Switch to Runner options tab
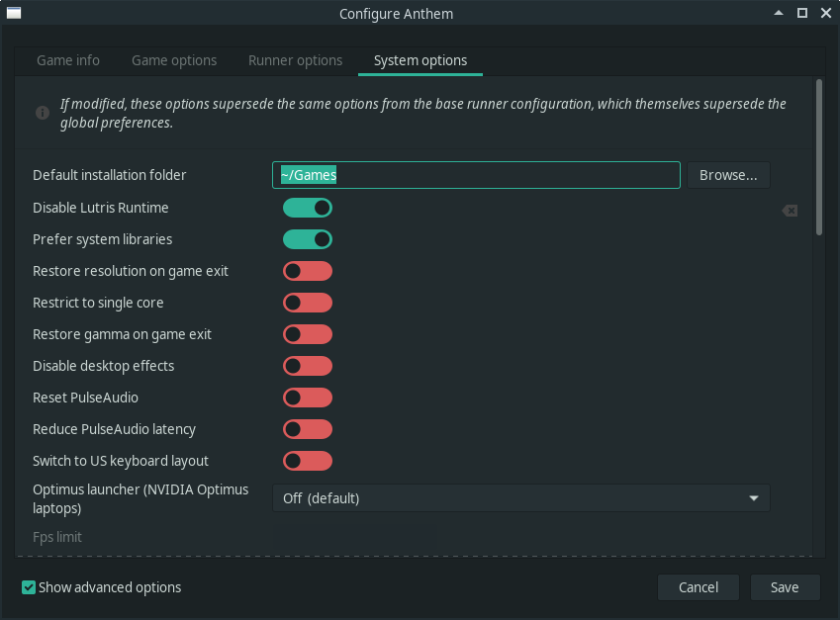This screenshot has height=620, width=840. (295, 60)
